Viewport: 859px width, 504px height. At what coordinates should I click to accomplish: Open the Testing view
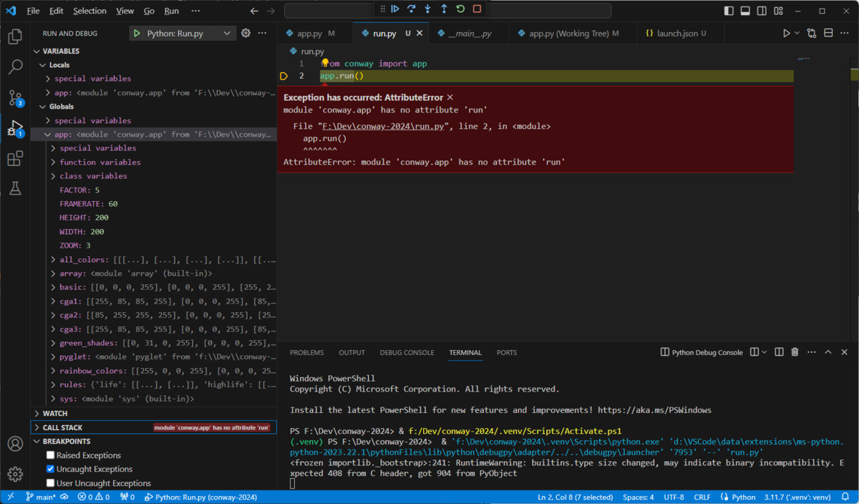[x=15, y=188]
